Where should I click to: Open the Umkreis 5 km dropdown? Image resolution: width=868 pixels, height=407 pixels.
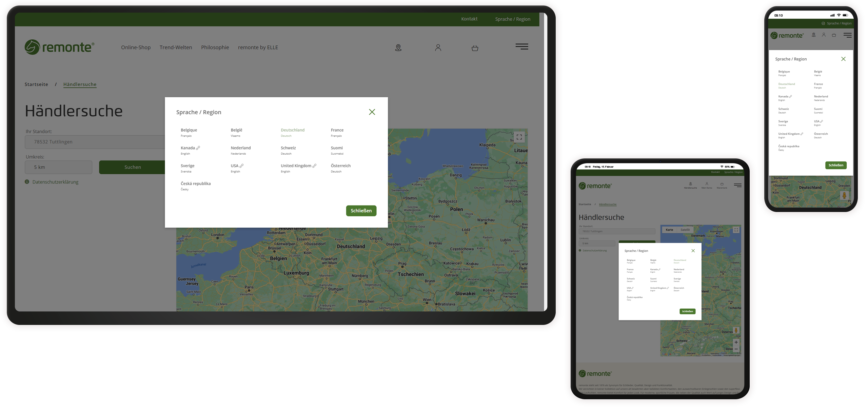point(58,167)
